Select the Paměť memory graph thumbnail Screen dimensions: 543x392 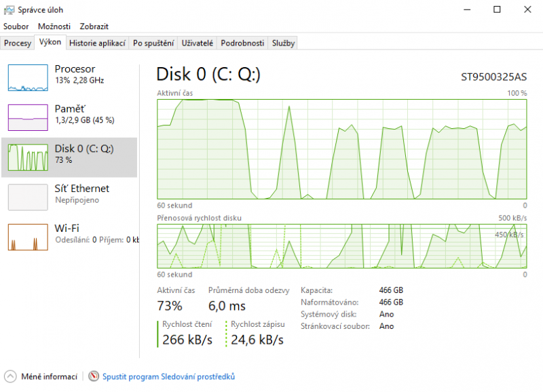(28, 117)
